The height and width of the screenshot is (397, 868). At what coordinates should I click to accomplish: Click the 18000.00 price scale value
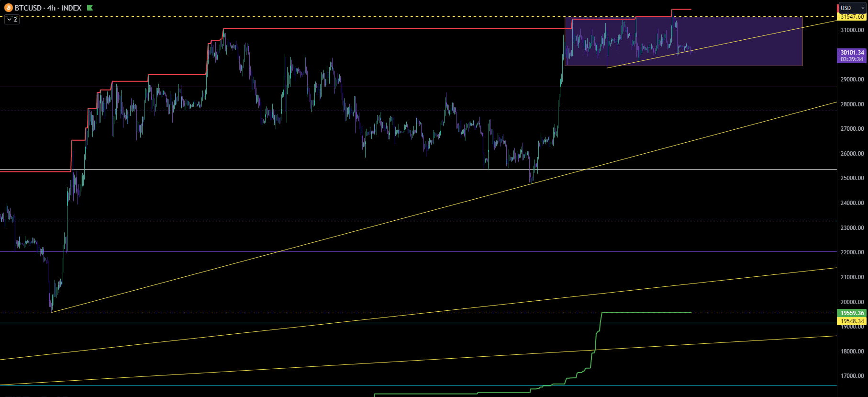pos(852,352)
